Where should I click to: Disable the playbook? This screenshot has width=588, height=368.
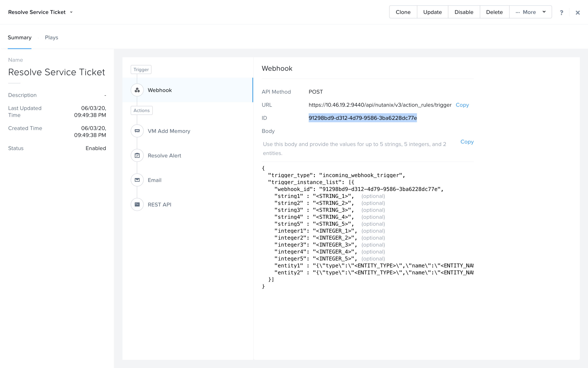click(464, 12)
